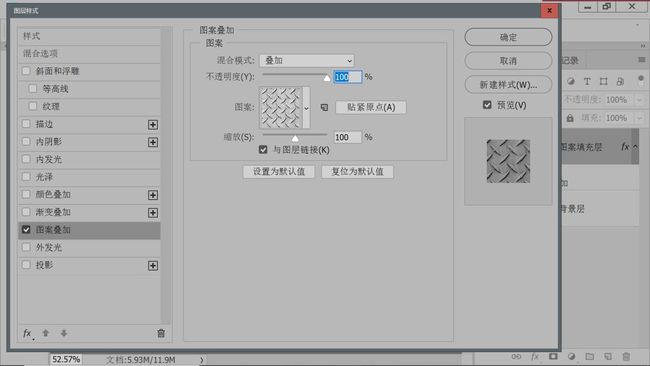Screen dimensions: 650x366
Task: Click the 设置为默认值 button
Action: point(279,172)
